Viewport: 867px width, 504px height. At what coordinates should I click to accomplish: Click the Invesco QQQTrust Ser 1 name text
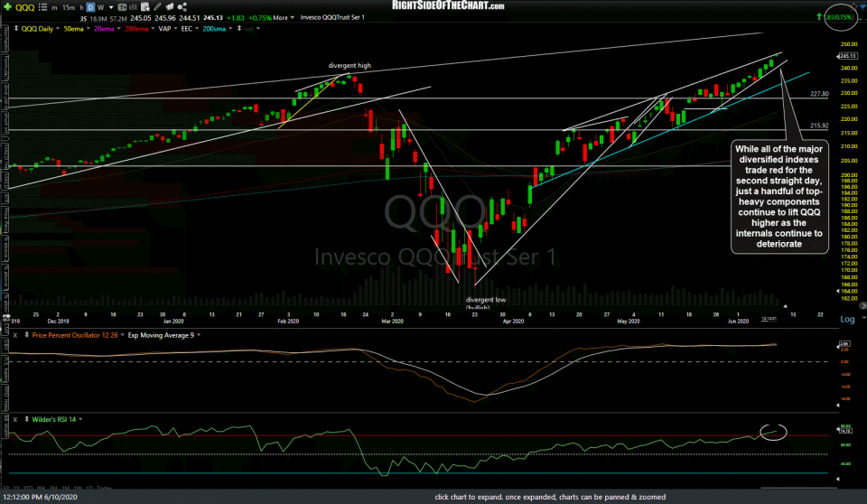point(332,18)
